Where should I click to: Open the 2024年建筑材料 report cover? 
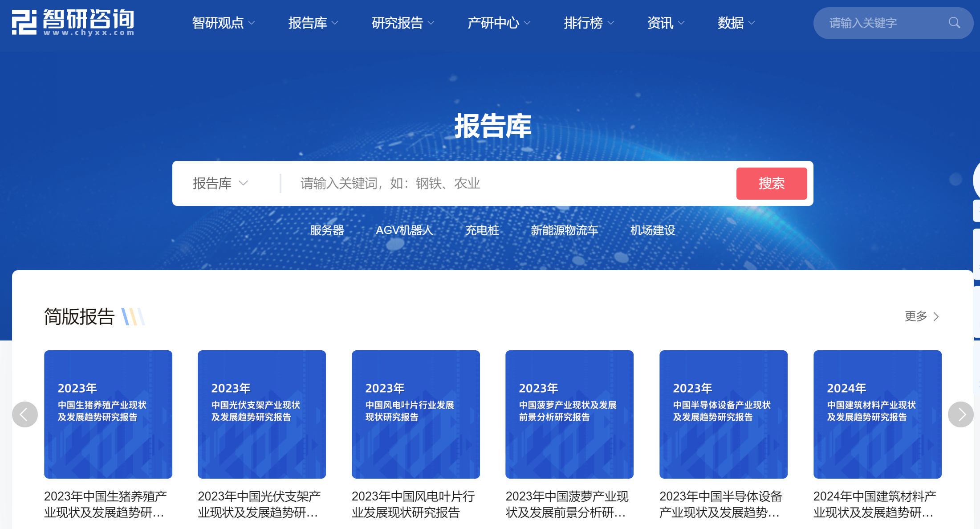click(x=878, y=414)
